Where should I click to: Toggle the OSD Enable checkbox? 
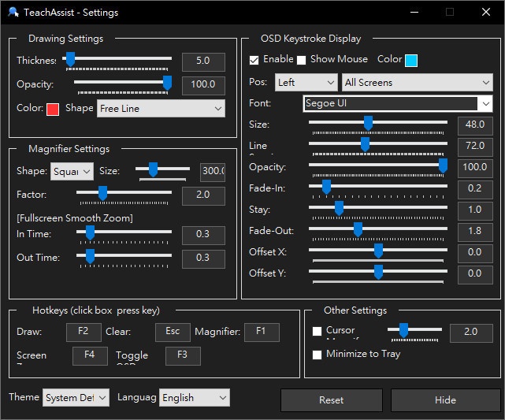254,60
